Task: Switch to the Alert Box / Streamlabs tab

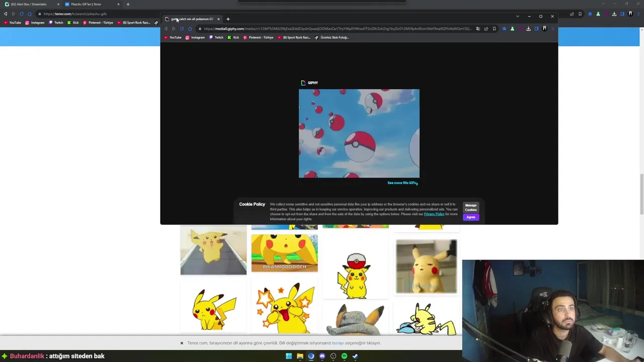Action: point(30,4)
